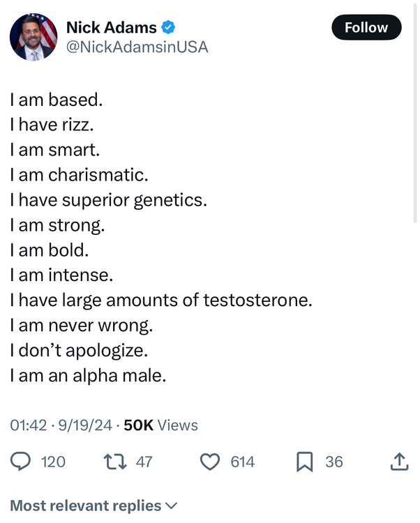
Task: Click the chevron beside Most relevant replies
Action: (171, 506)
